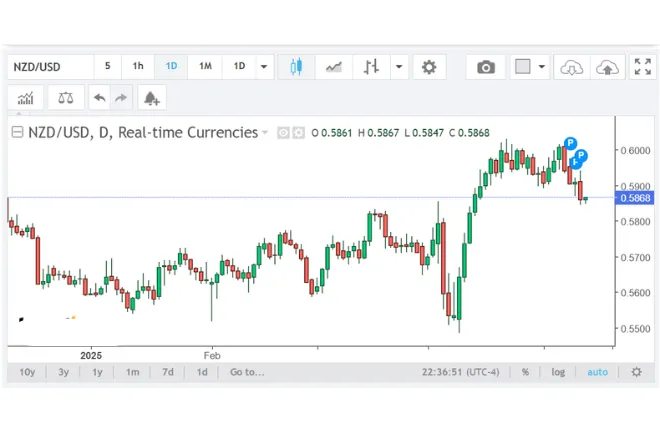Select the 1M interval
Screen dimensions: 660x440
pyautogui.click(x=205, y=67)
